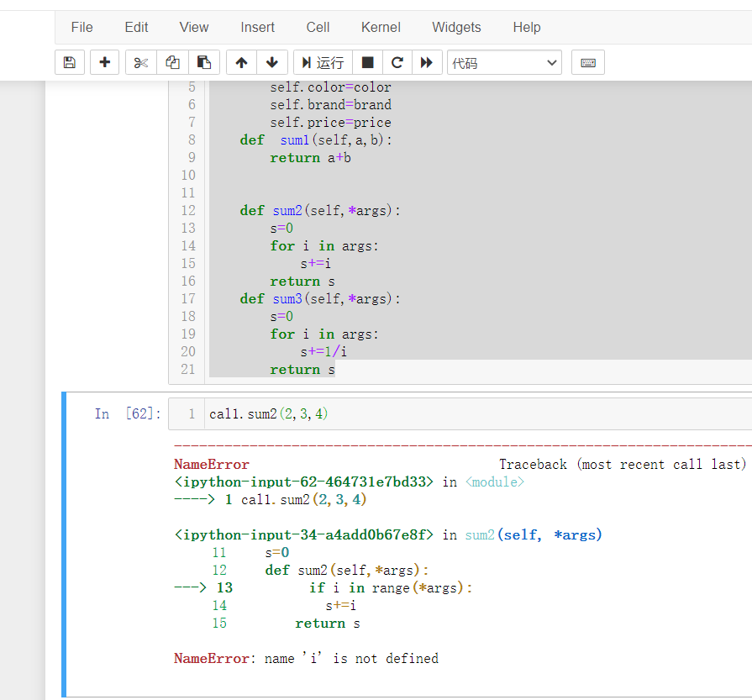Click the 'self.color=color' code line
This screenshot has height=700, width=752.
(330, 87)
